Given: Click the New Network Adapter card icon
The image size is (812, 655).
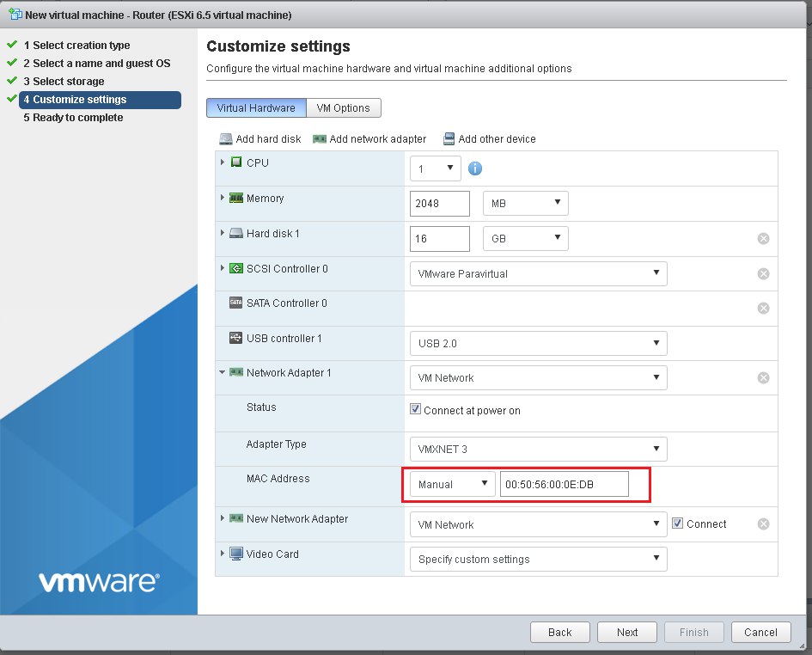Looking at the screenshot, I should tap(236, 518).
